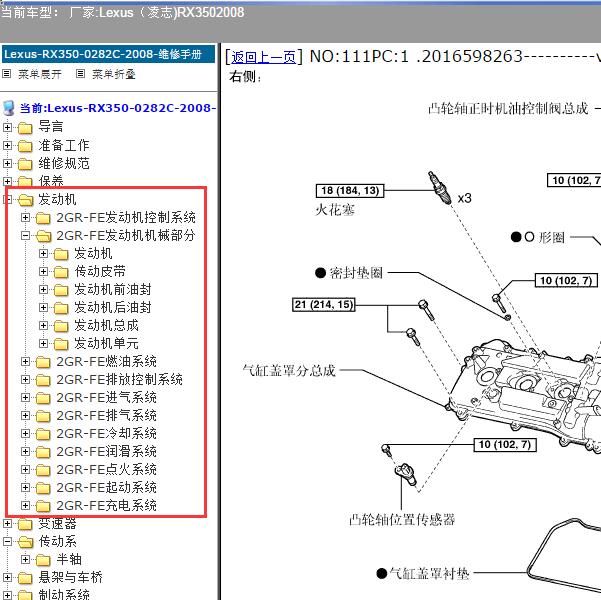Expand 2GR-FE发动机控制系统 node
This screenshot has width=601, height=600.
(25, 217)
